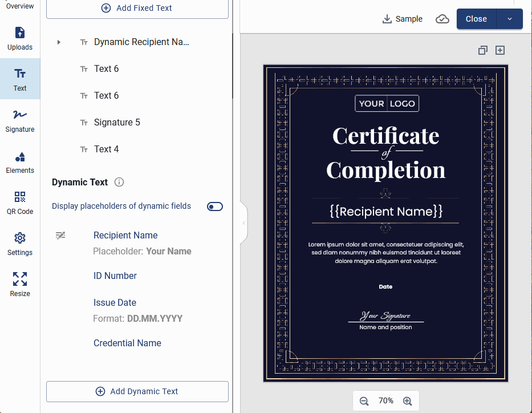Open certificate Settings
The image size is (532, 413).
click(x=19, y=244)
